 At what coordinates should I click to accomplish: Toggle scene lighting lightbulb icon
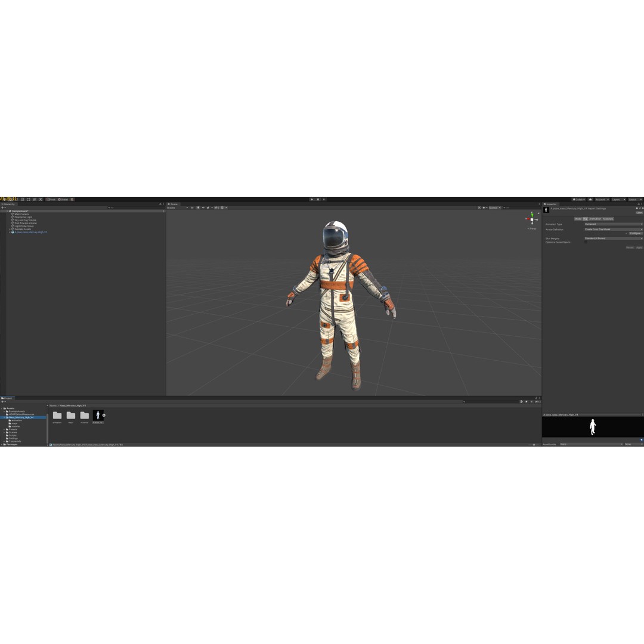[198, 208]
